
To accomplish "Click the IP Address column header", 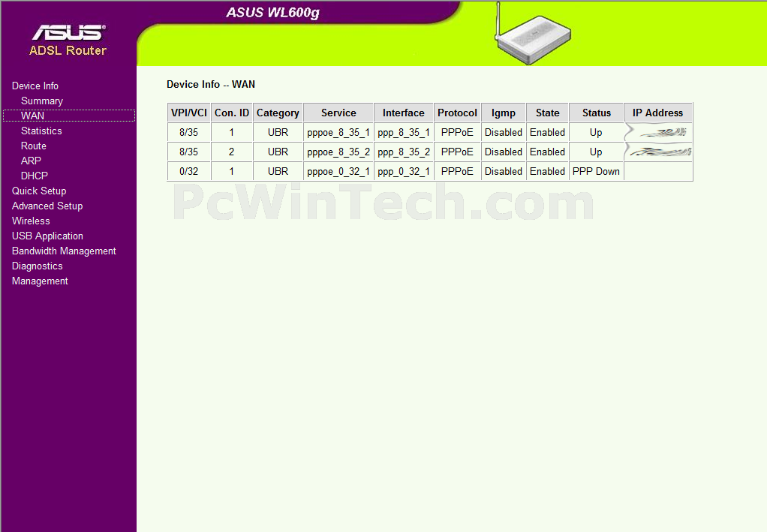I will [658, 113].
